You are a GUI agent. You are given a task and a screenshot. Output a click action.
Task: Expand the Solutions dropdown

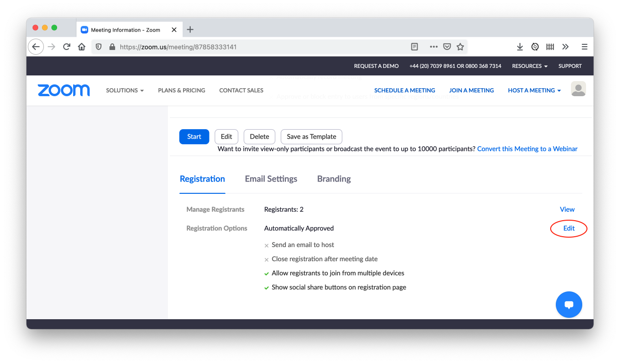(125, 90)
